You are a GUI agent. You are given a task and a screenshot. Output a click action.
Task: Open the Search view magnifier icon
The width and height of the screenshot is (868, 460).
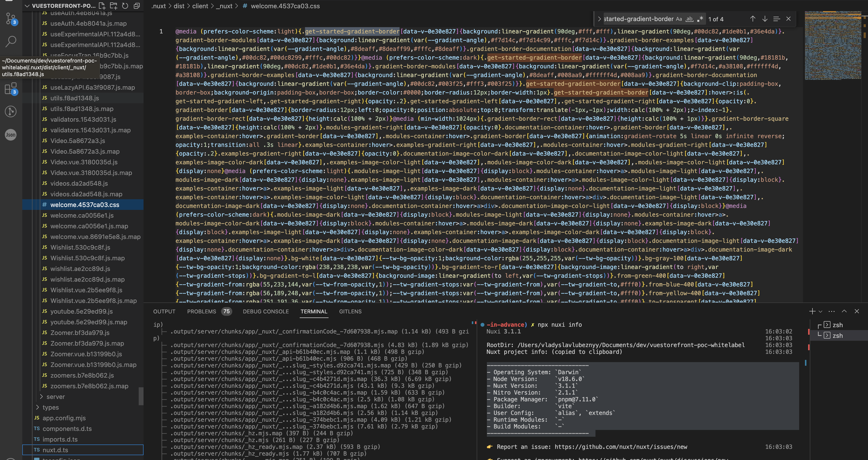click(11, 41)
